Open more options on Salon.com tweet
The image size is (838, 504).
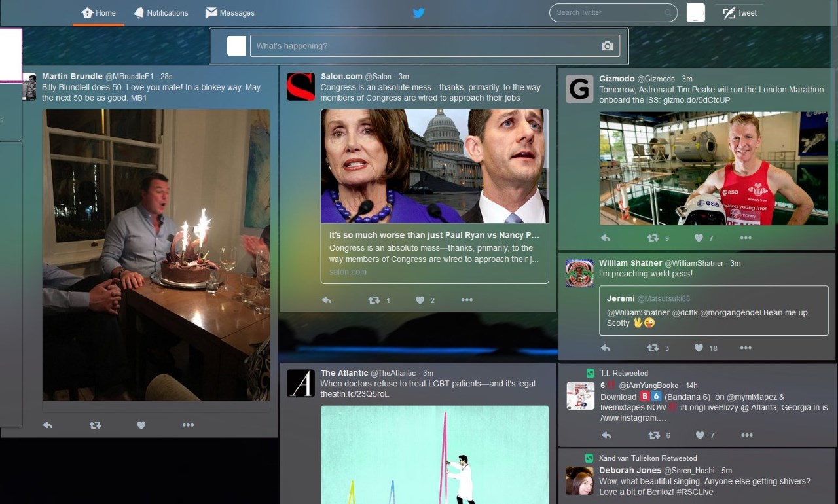[x=467, y=300]
